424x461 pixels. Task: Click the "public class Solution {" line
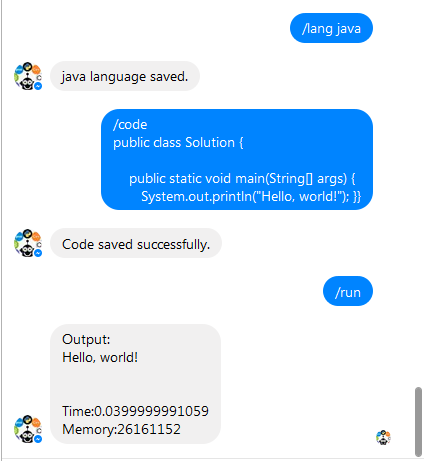[x=178, y=143]
